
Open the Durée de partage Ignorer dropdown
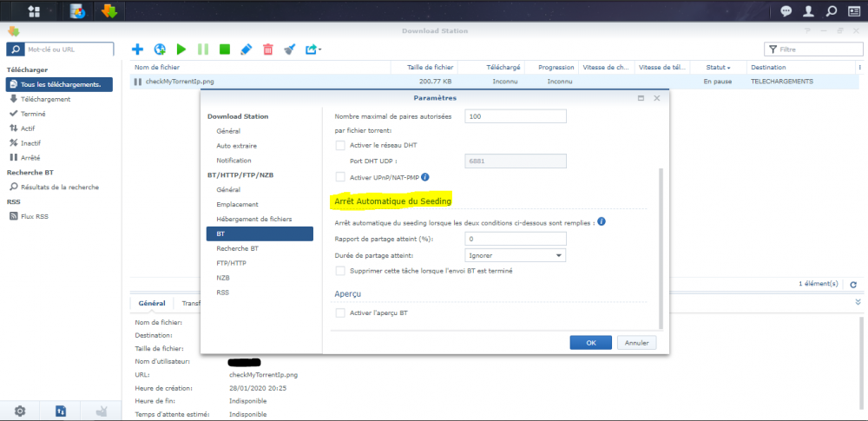tap(515, 255)
